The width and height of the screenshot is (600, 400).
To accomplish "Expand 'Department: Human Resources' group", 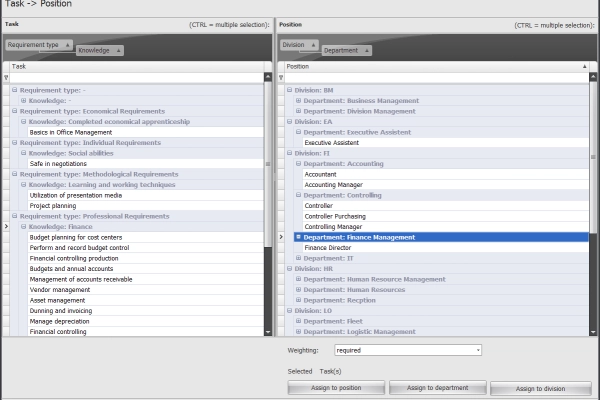I will (x=298, y=289).
